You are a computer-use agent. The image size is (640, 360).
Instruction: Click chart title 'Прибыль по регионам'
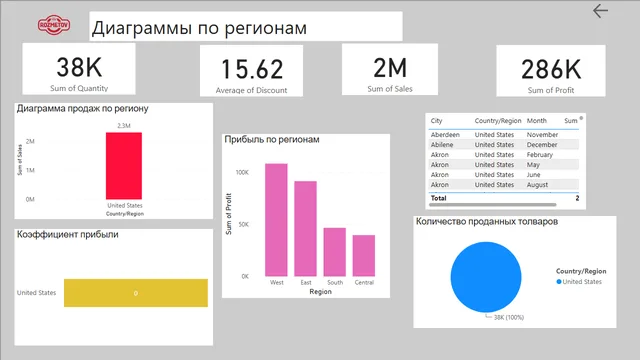click(x=272, y=140)
